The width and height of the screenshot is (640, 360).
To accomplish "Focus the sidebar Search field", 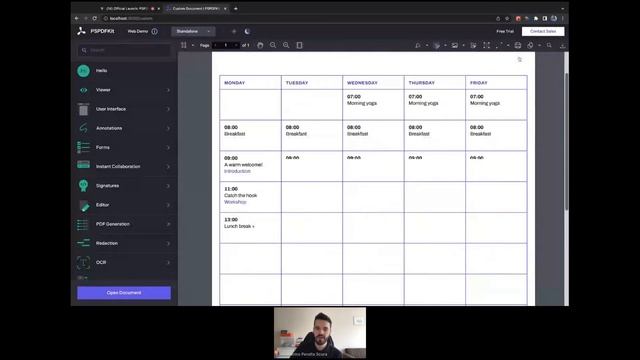I will click(124, 50).
